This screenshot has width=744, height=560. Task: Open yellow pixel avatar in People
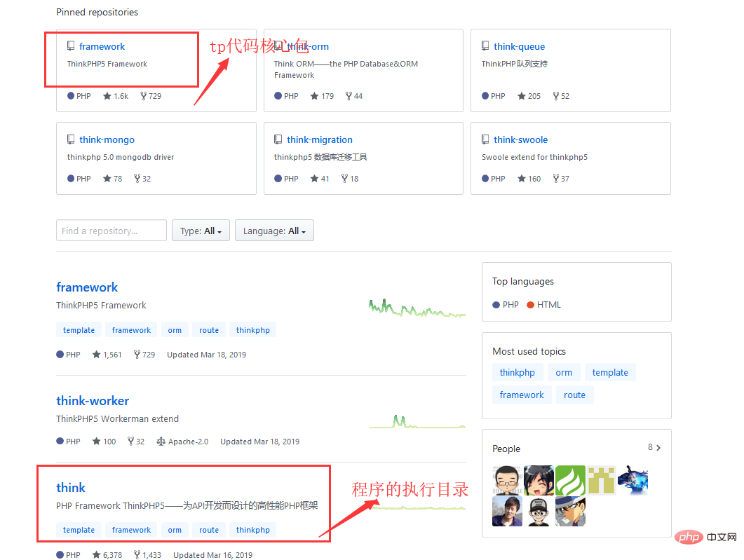602,480
